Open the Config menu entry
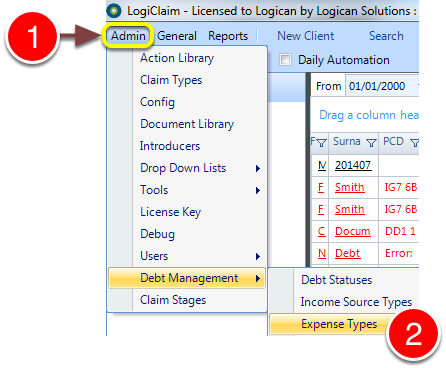Viewport: 446px width, 368px height. point(187,102)
